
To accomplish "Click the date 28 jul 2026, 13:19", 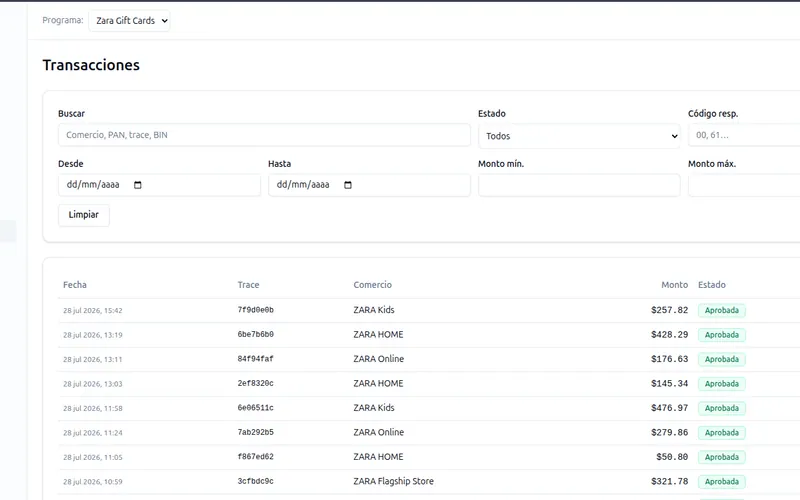I will click(x=93, y=335).
